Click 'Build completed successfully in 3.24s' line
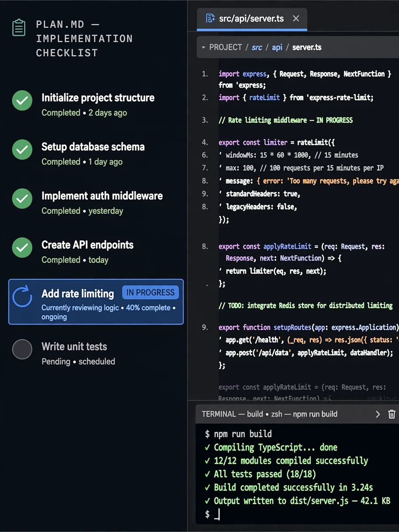Screen dimensions: 399x532 (x=289, y=487)
